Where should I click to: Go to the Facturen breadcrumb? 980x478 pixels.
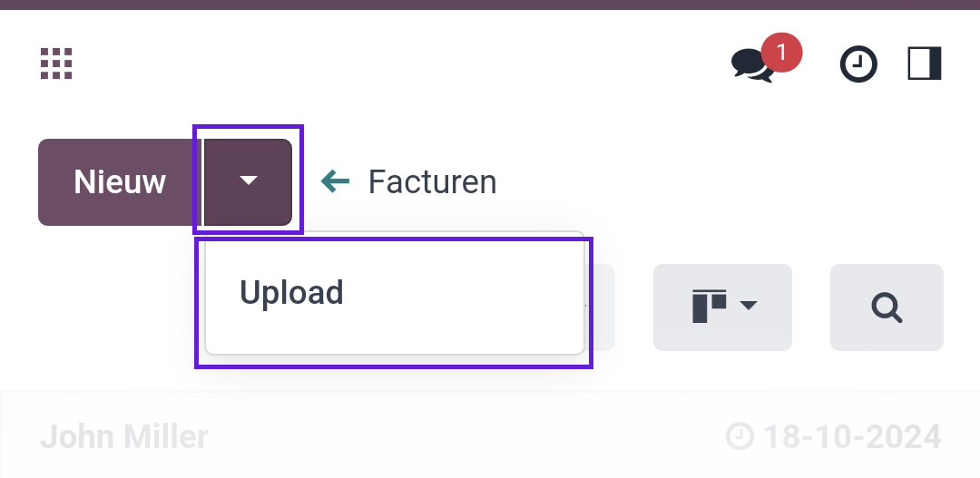click(x=432, y=181)
